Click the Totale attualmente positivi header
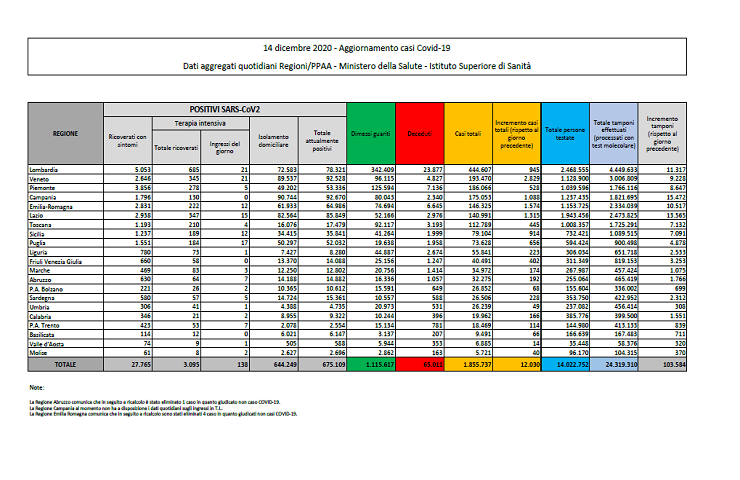Viewport: 740px width, 480px height. [321, 139]
